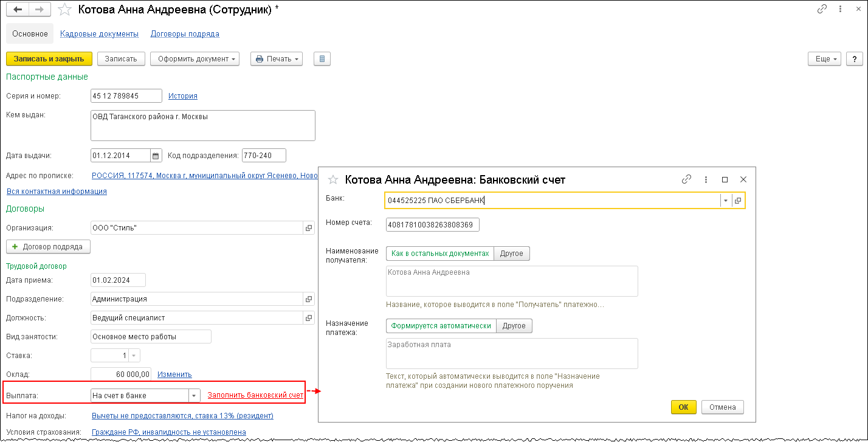The height and width of the screenshot is (442, 868).
Task: Click the Записать button
Action: point(122,59)
